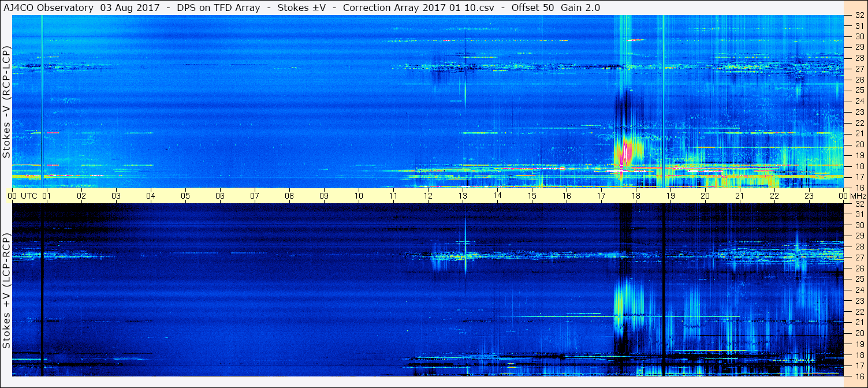868x388 pixels.
Task: Click 27 MHz tick in Stokes -V panel
Action: tap(859, 68)
